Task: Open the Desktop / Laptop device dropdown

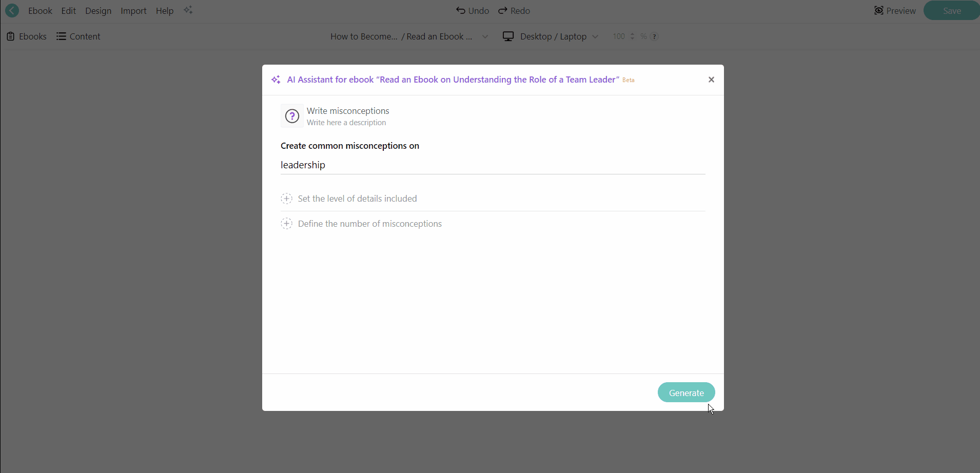Action: (595, 36)
